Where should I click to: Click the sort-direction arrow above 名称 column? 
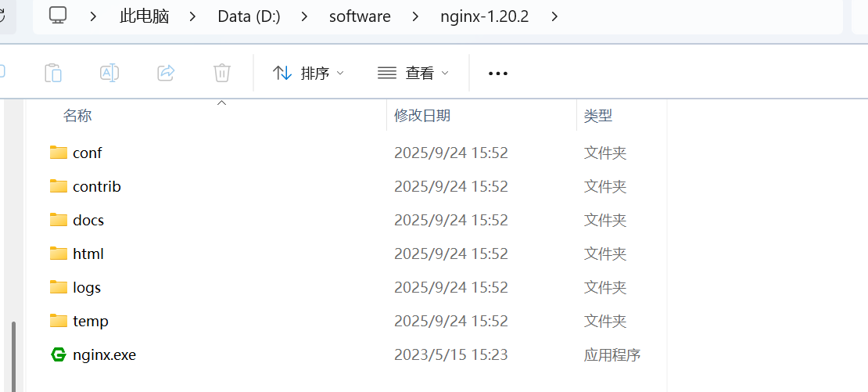[221, 102]
